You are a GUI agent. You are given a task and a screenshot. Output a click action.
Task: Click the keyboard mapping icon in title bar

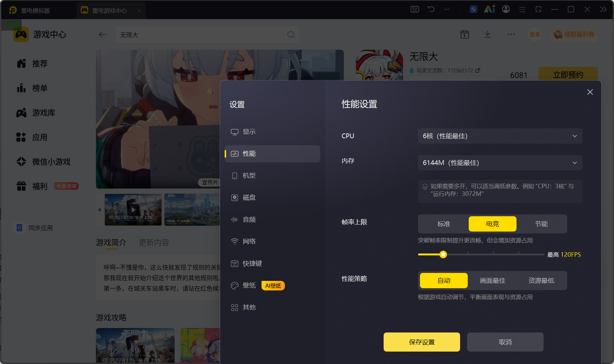[415, 9]
